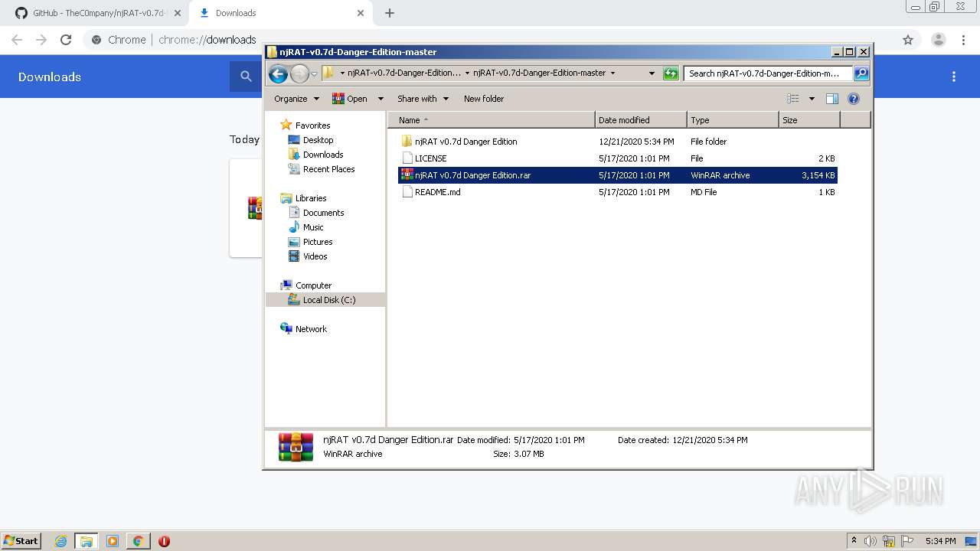Sort files by Type column
Screen dimensions: 980x551
[x=733, y=120]
